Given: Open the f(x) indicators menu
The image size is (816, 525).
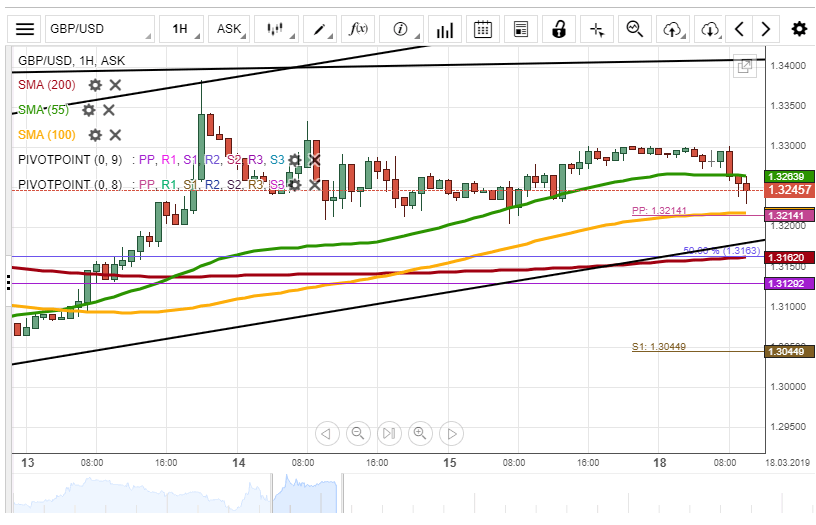Looking at the screenshot, I should 359,29.
